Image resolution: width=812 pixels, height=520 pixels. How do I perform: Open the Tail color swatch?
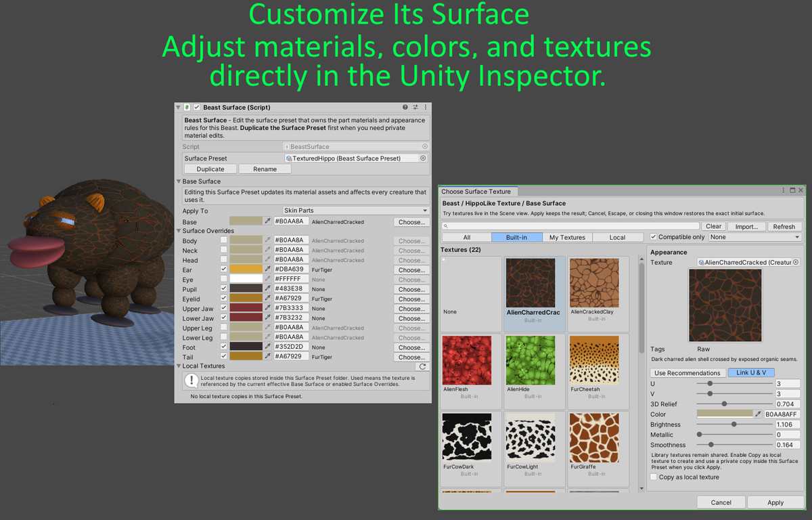coord(246,357)
